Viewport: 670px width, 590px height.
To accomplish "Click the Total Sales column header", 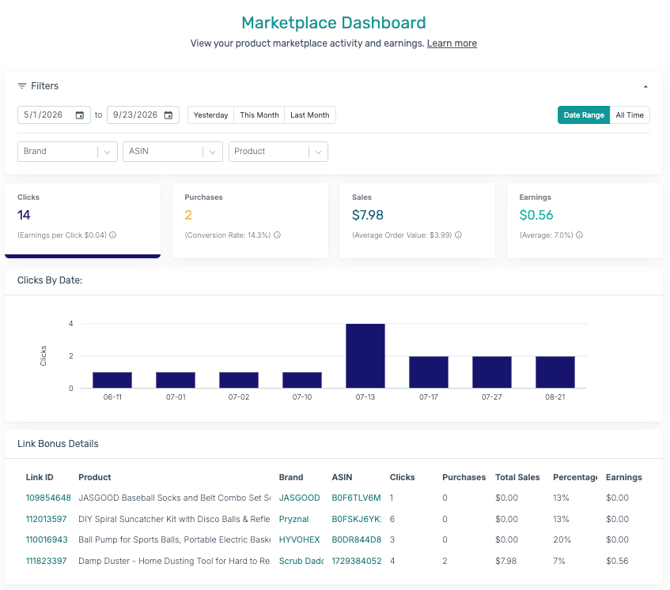I will pyautogui.click(x=517, y=477).
